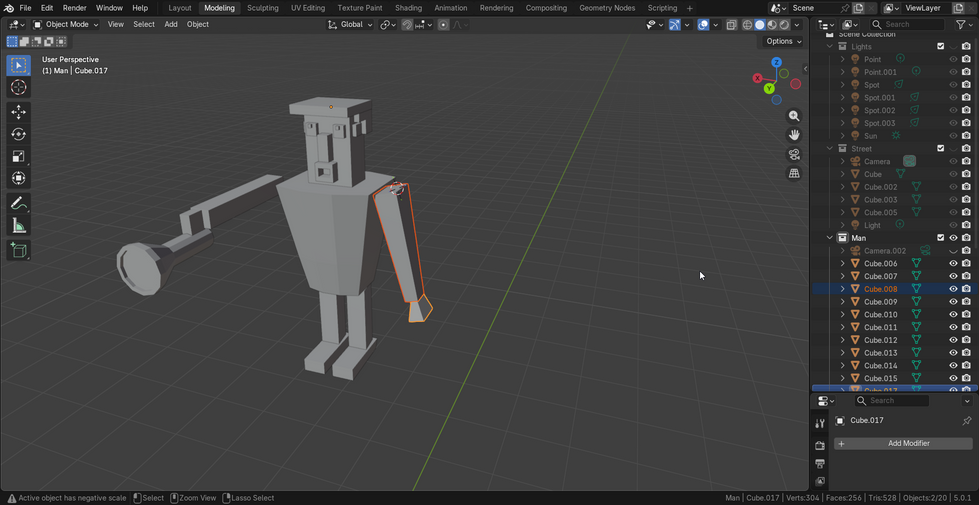Switch perspective/orthographic with grid icon
This screenshot has width=979, height=505.
click(x=794, y=174)
